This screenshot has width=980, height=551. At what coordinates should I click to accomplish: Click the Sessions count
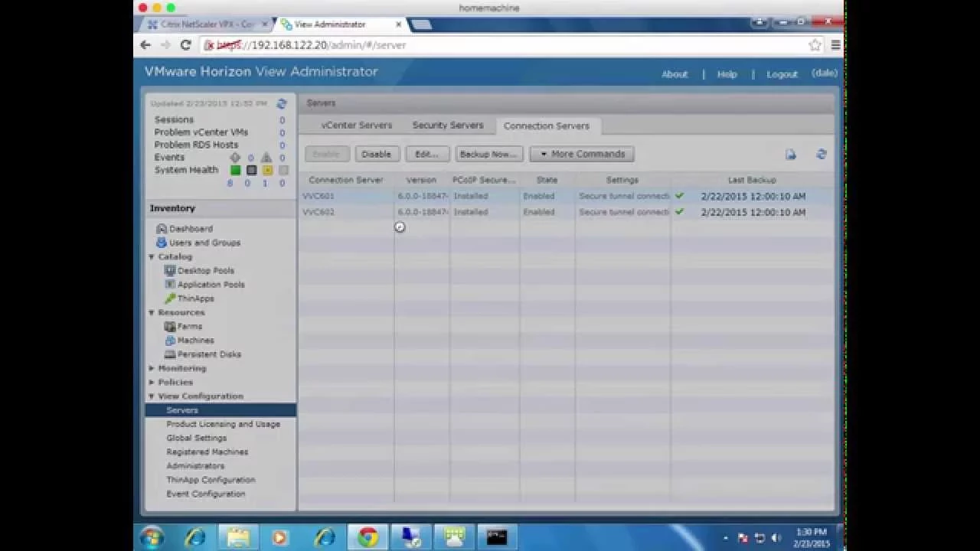pos(282,120)
